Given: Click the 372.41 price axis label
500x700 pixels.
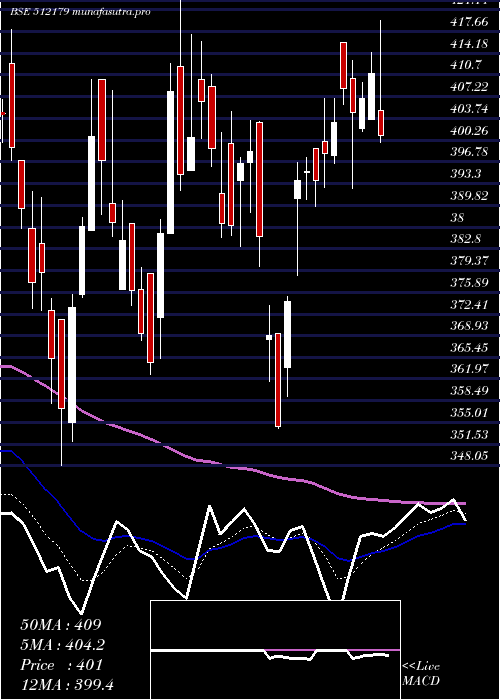Looking at the screenshot, I should [469, 304].
